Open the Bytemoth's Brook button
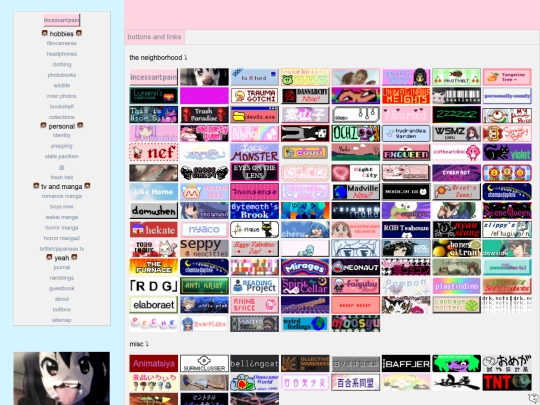This screenshot has width=540, height=405. 255,211
